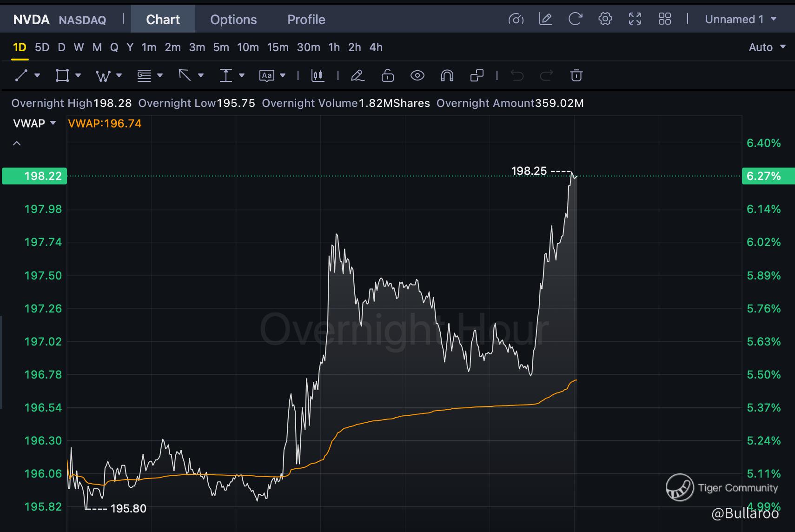The image size is (795, 532).
Task: Select the Fibonacci levels tool
Action: (144, 75)
